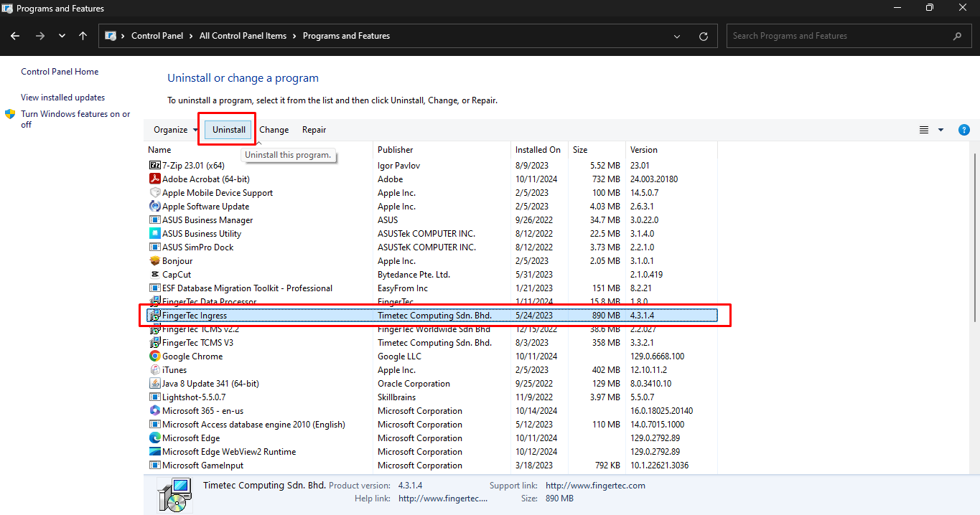Click the Change toolbar button

274,130
